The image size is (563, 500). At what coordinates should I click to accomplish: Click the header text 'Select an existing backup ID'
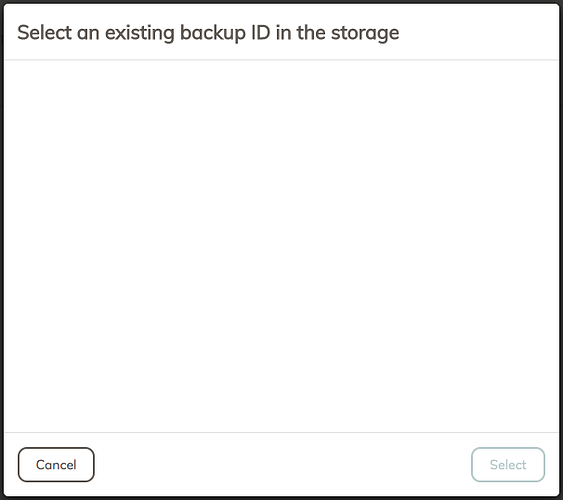click(144, 33)
